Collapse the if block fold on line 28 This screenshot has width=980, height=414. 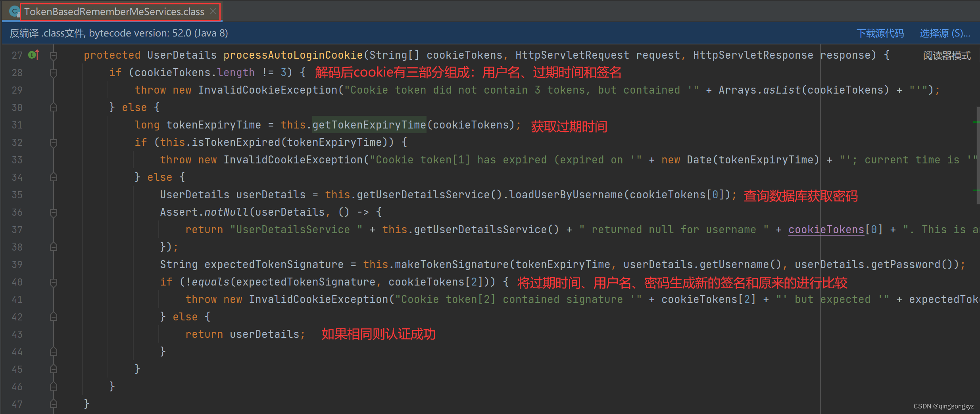pos(54,73)
